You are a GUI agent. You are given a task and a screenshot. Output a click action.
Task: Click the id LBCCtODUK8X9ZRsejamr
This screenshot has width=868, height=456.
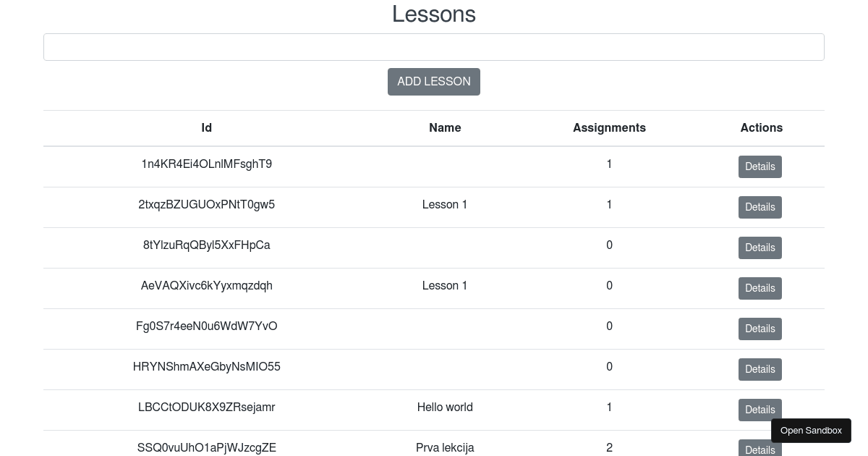pos(206,408)
